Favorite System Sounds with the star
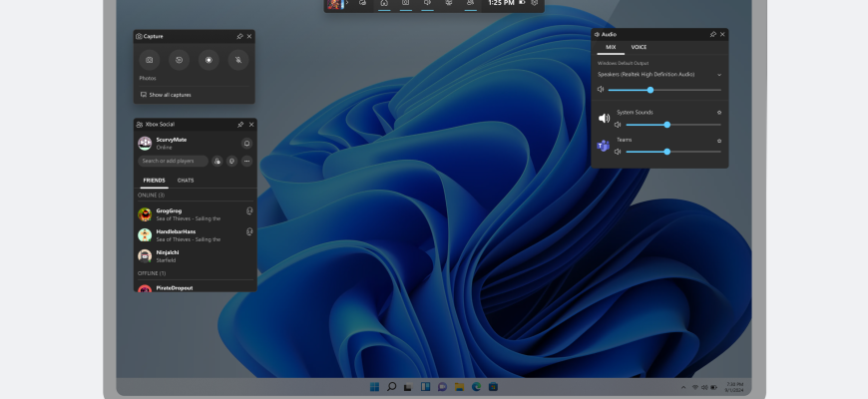This screenshot has height=399, width=868. pos(719,113)
